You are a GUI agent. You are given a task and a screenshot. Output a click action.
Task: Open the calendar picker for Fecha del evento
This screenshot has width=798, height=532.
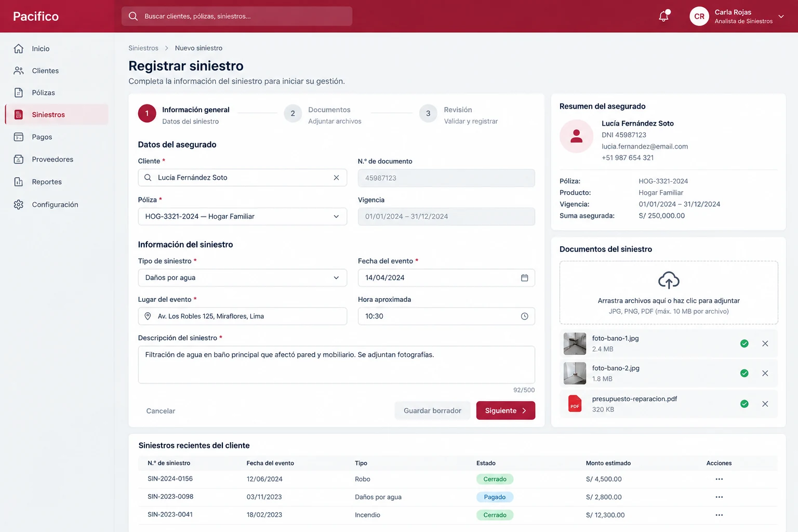(x=524, y=278)
